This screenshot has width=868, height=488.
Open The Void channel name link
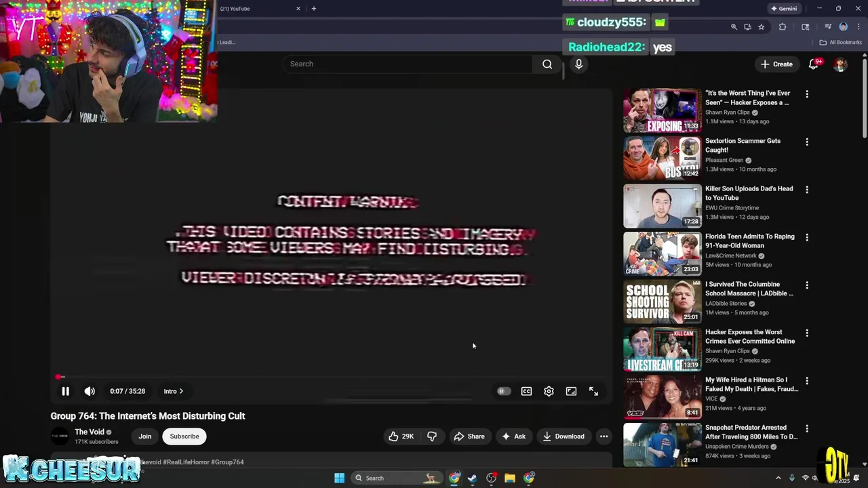click(x=90, y=432)
